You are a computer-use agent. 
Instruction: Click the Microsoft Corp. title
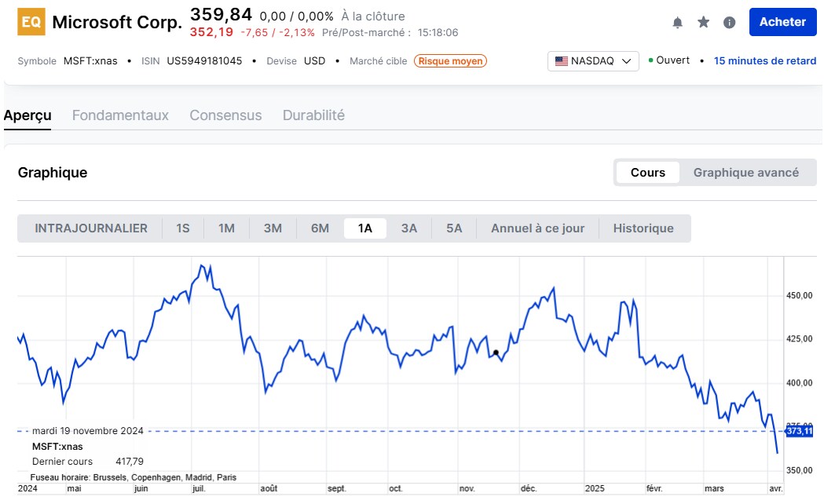coord(117,22)
